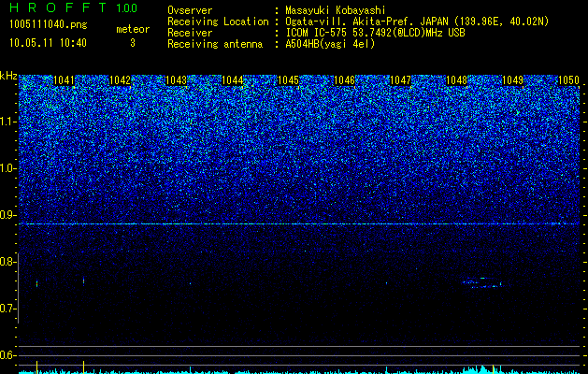Click the Receiving Location label
This screenshot has width=588, height=374.
[x=218, y=22]
